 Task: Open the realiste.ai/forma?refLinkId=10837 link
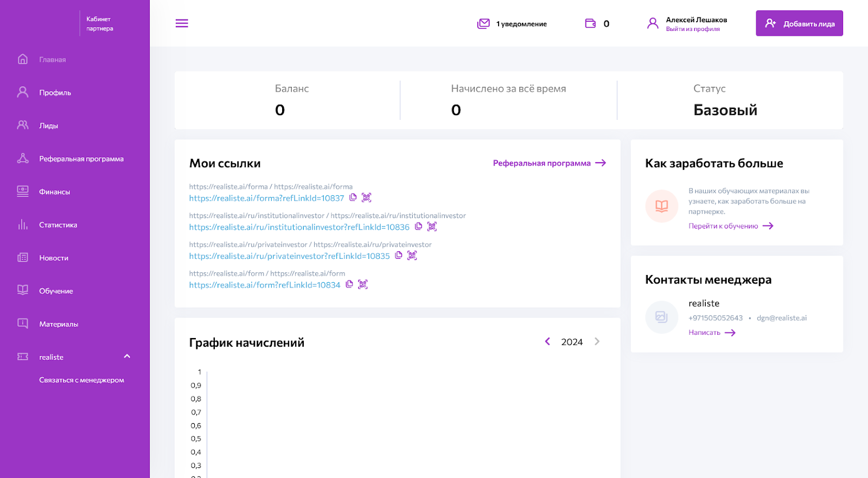(x=266, y=198)
